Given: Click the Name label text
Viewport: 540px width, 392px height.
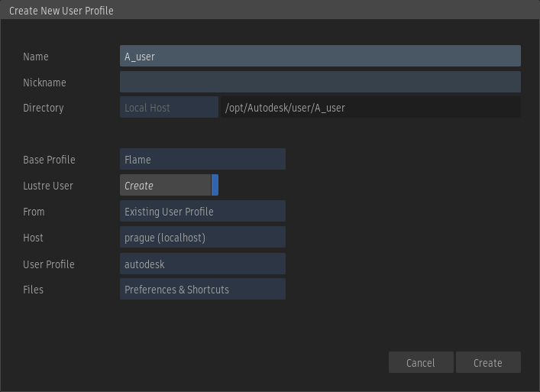Looking at the screenshot, I should [x=35, y=57].
